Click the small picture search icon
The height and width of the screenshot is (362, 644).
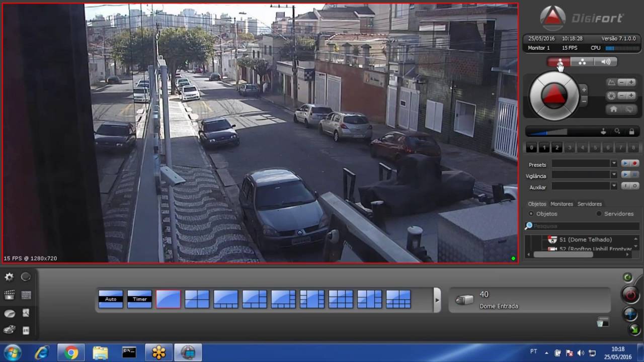tap(26, 313)
